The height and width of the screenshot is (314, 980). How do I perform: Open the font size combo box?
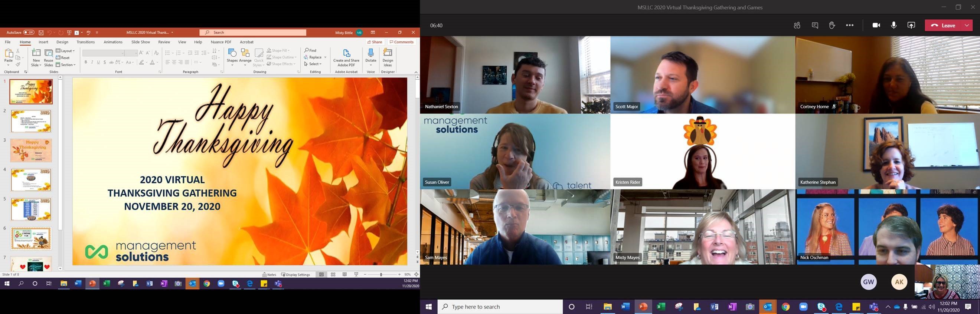tap(132, 53)
